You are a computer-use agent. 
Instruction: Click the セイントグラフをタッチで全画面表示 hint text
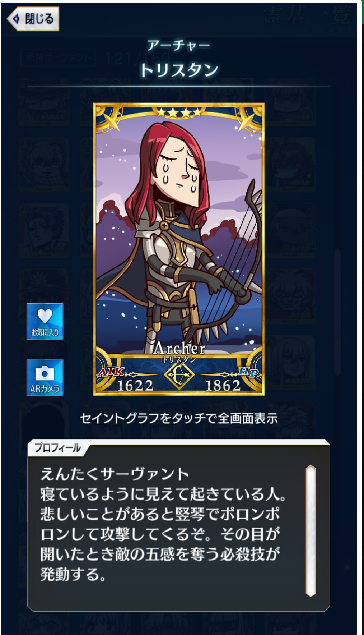pyautogui.click(x=179, y=418)
